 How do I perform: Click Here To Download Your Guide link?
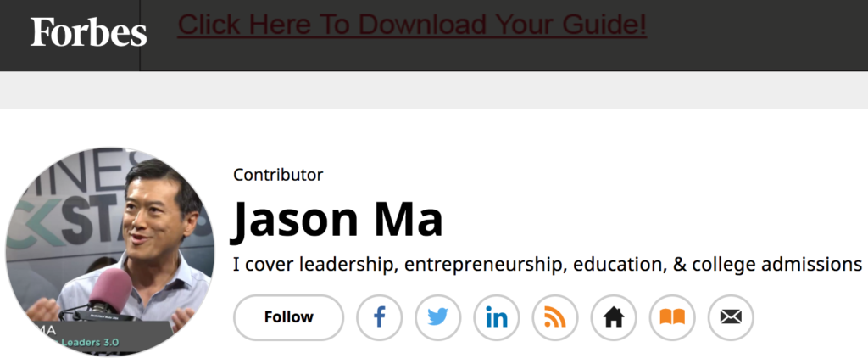point(412,25)
